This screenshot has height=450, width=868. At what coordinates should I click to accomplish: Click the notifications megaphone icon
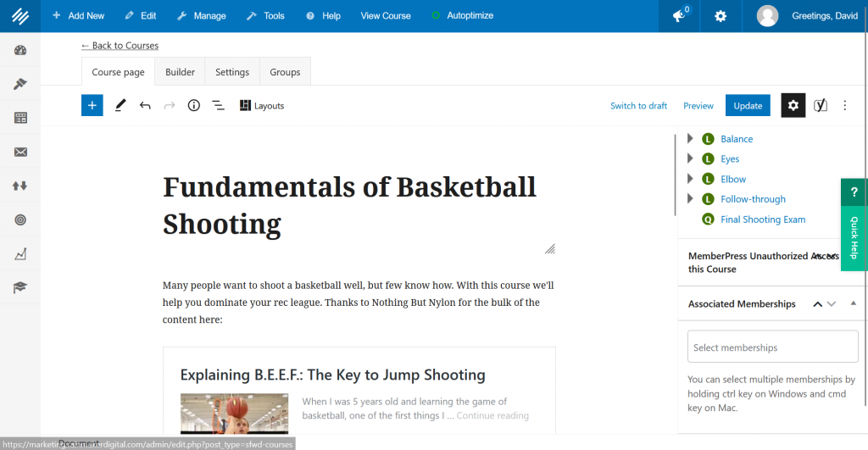[x=679, y=16]
